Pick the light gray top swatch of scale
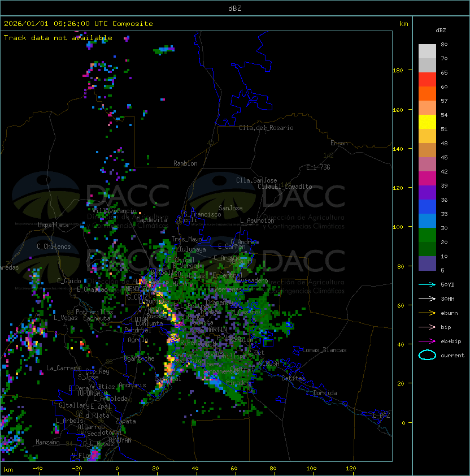Screen dimensions: 470x476 tap(427, 51)
